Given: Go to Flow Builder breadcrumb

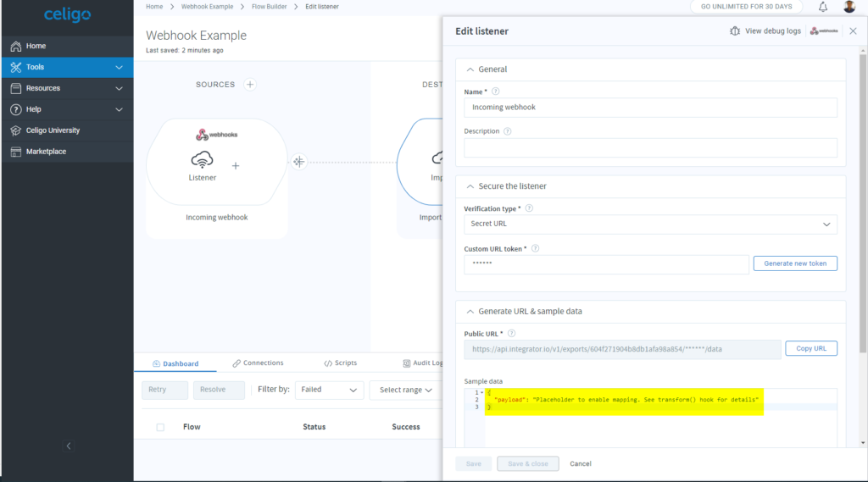Looking at the screenshot, I should point(269,7).
